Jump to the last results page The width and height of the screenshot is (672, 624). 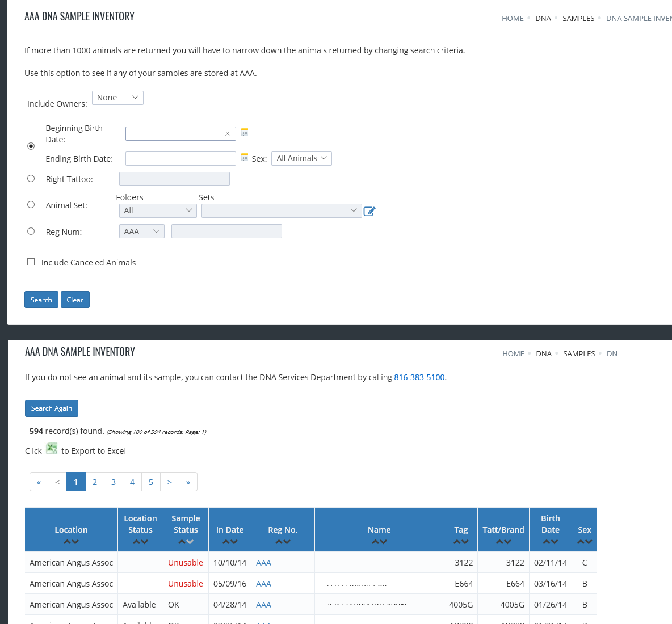pyautogui.click(x=188, y=482)
